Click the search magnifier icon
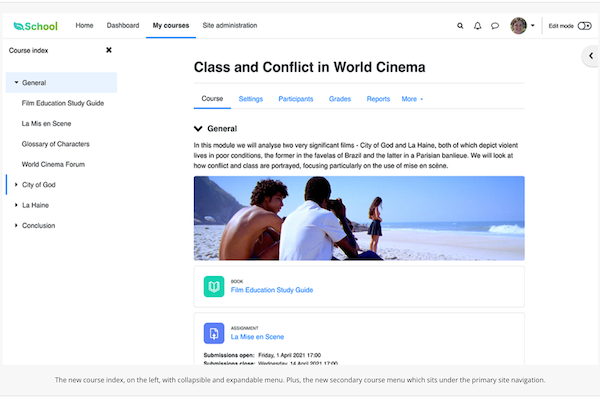The image size is (600, 400). 460,25
